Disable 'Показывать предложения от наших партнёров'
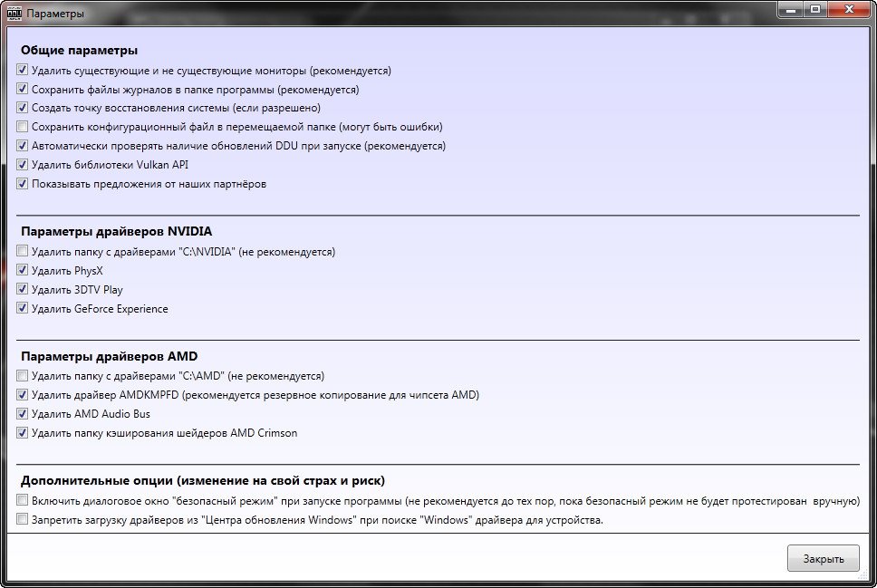Screen dimensions: 877x588 coord(22,184)
